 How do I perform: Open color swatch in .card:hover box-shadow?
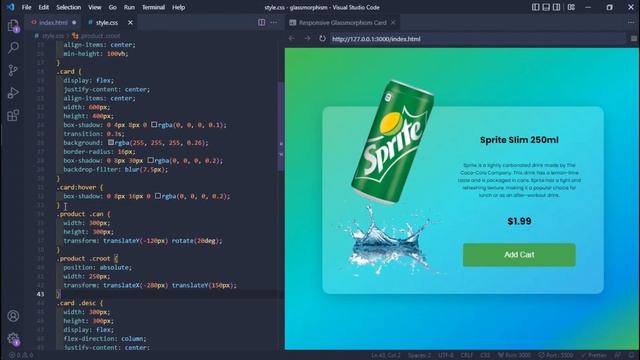point(158,196)
